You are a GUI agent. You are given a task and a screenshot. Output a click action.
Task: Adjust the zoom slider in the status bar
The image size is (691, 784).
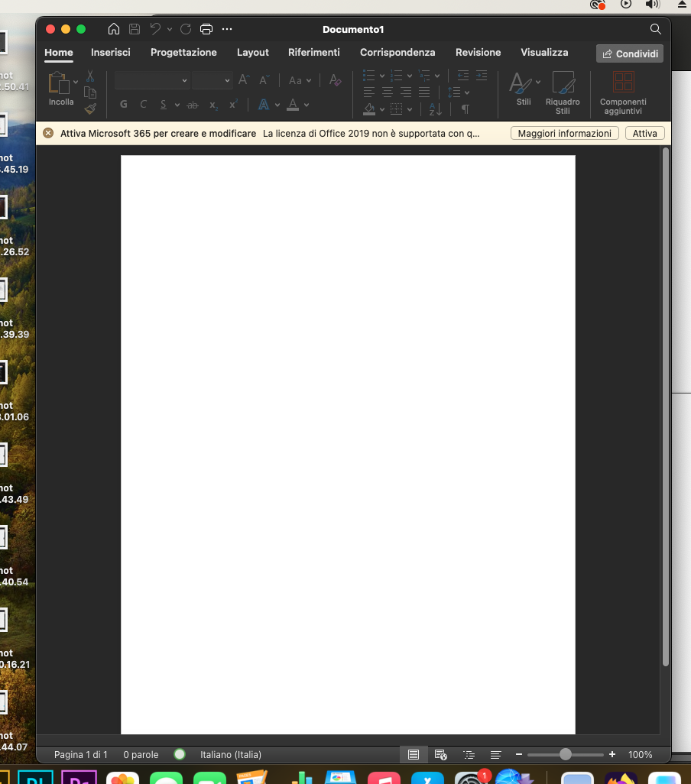[x=566, y=754]
